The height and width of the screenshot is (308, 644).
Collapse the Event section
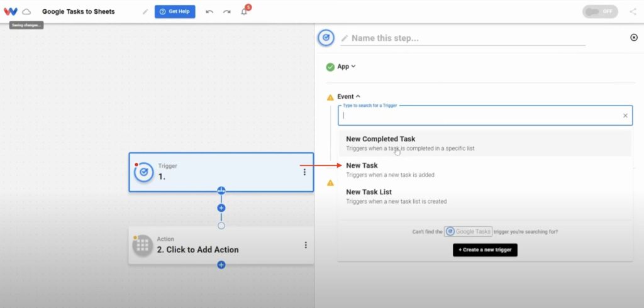[348, 97]
